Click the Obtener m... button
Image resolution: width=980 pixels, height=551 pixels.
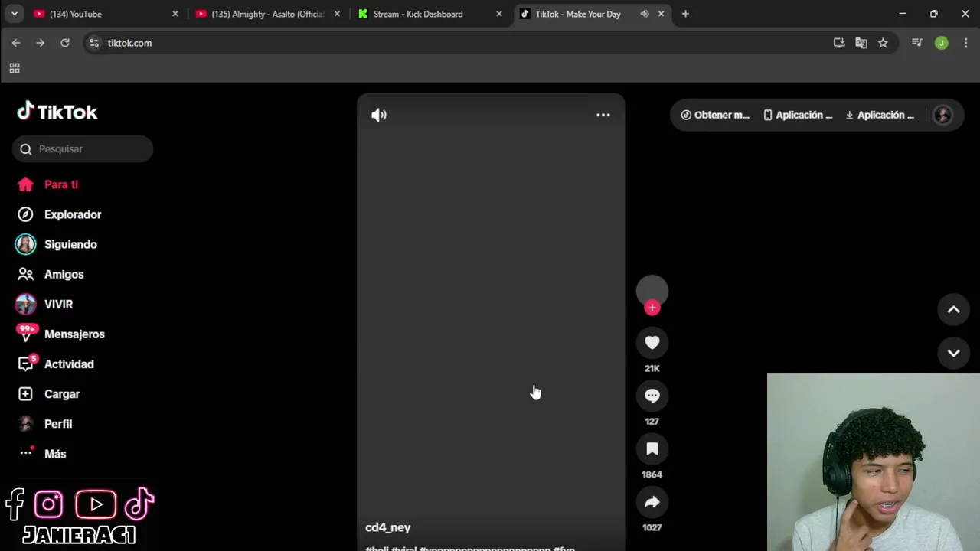[x=715, y=115]
